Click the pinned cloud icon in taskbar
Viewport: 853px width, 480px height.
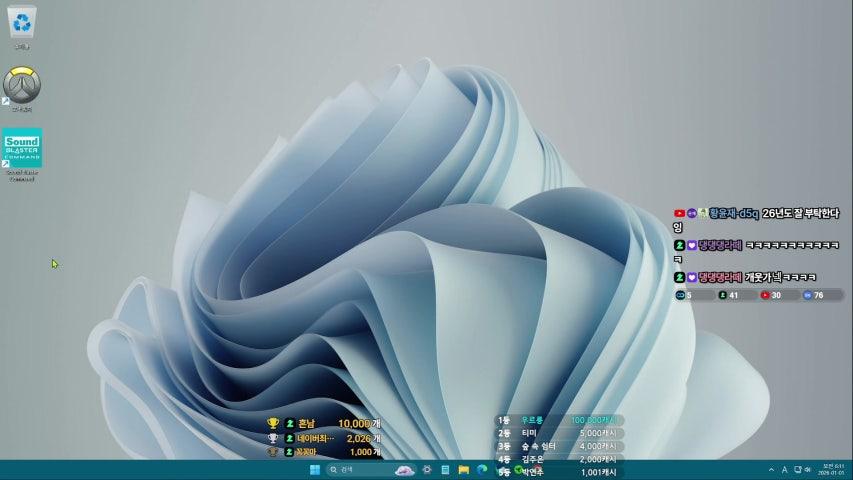[405, 469]
